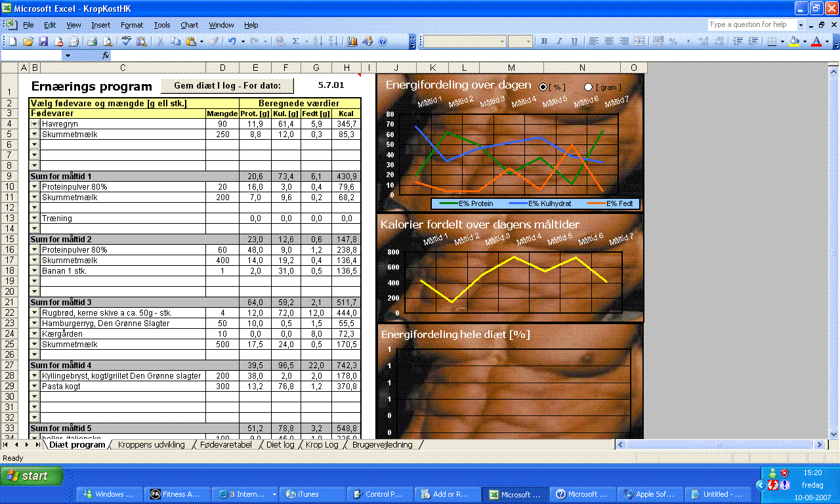Click the date cell 5.7.01
The width and height of the screenshot is (840, 504).
tap(331, 85)
